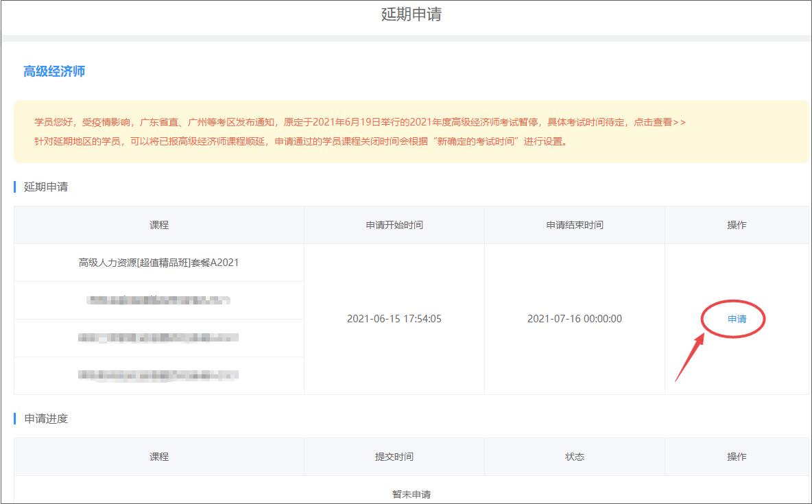Viewport: 812px width, 504px height.
Task: Click the 状态 column header
Action: click(575, 457)
